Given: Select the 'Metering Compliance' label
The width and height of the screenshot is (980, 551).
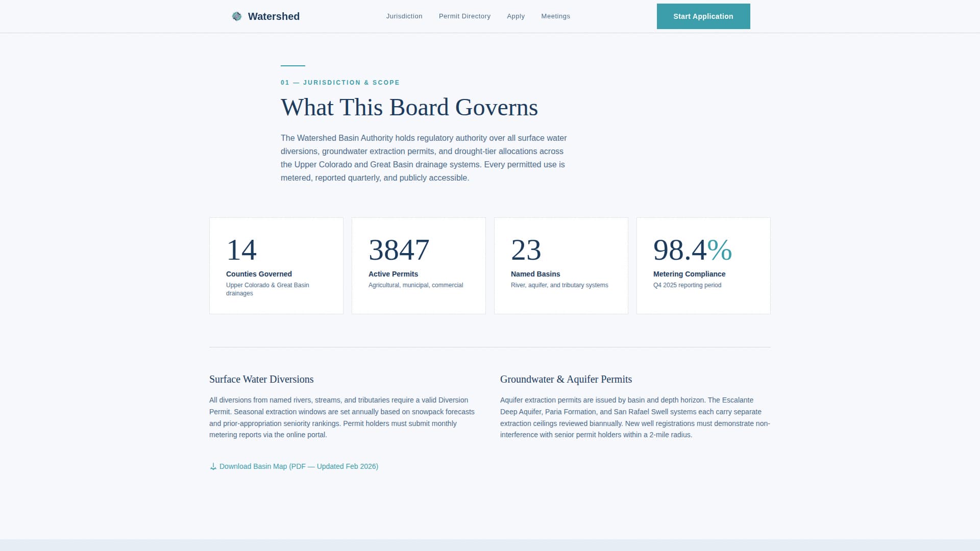Looking at the screenshot, I should (689, 274).
